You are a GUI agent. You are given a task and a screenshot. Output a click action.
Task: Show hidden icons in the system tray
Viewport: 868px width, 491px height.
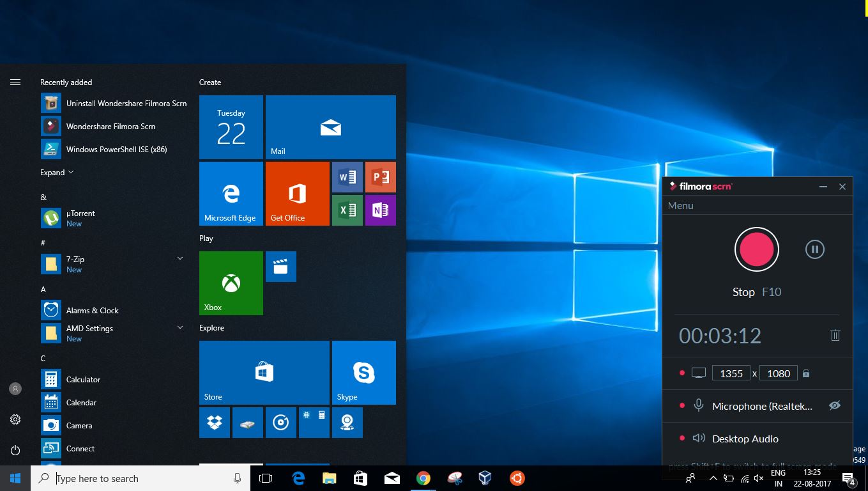coord(713,478)
